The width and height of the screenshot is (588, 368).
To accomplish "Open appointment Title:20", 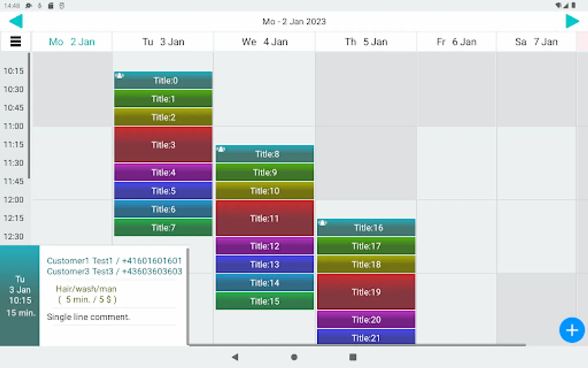I will (x=366, y=320).
